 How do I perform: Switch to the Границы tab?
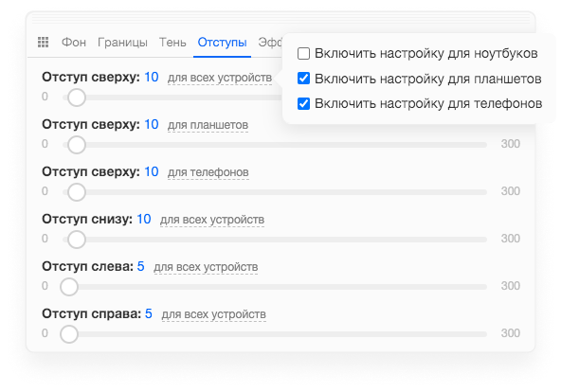[x=122, y=43]
